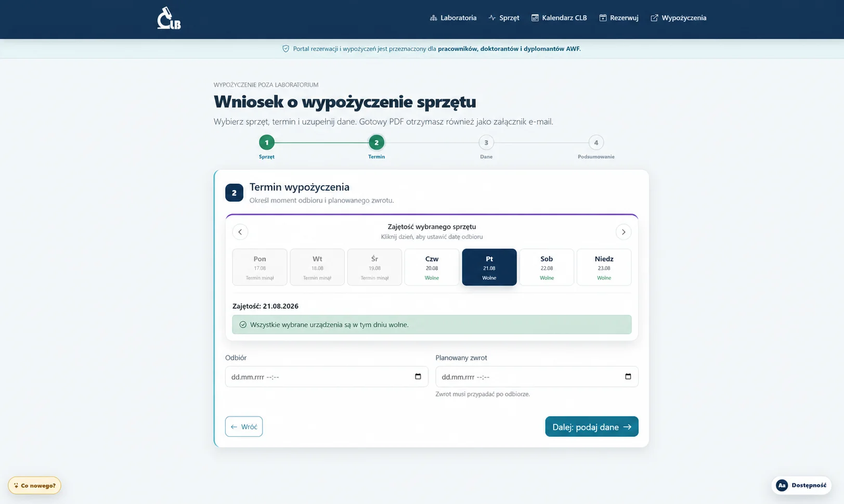Viewport: 844px width, 504px height.
Task: Click the Zwrot musi przypadać po odbiorze hint
Action: pos(483,394)
